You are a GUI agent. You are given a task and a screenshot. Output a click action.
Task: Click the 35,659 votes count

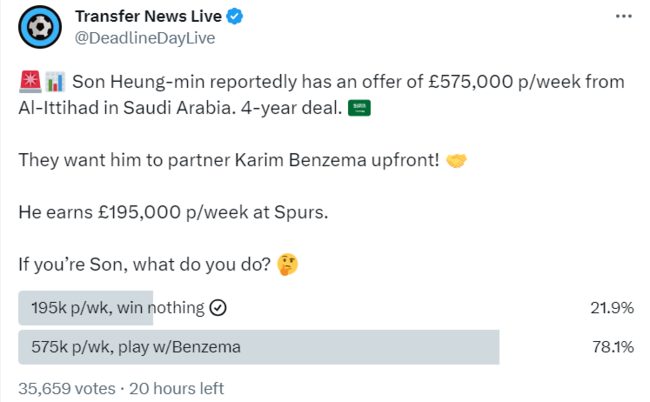[x=64, y=387]
